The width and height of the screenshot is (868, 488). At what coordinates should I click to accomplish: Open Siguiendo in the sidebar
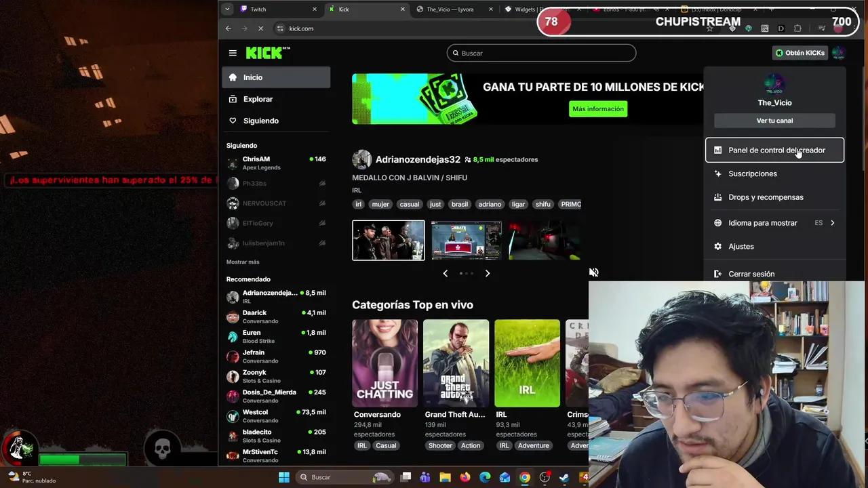click(276, 121)
